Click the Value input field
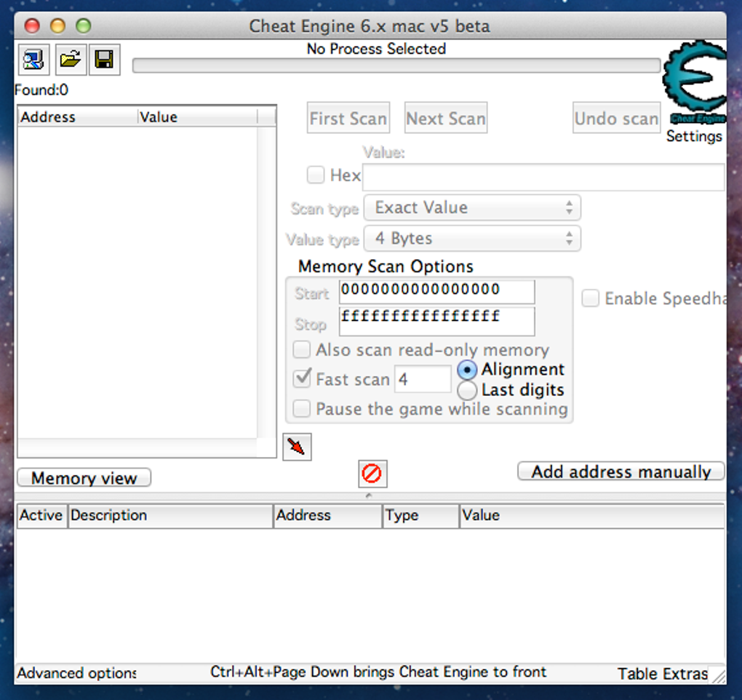742x700 pixels. coord(543,178)
